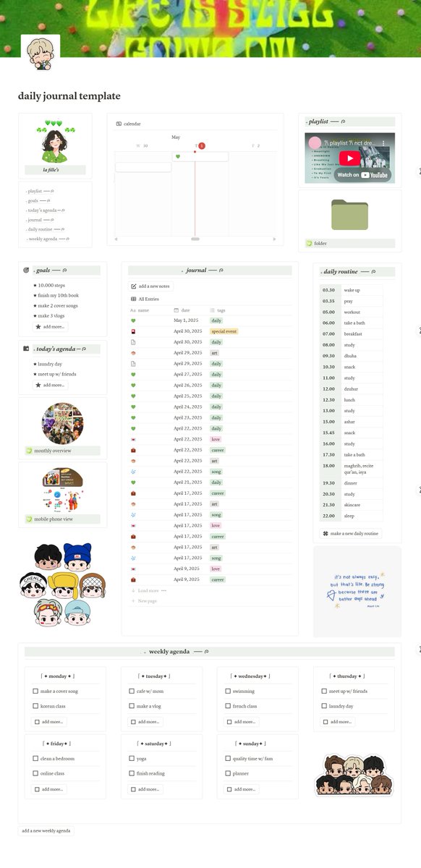The image size is (421, 868).
Task: Click the plus icon beside "New page"
Action: [x=133, y=600]
